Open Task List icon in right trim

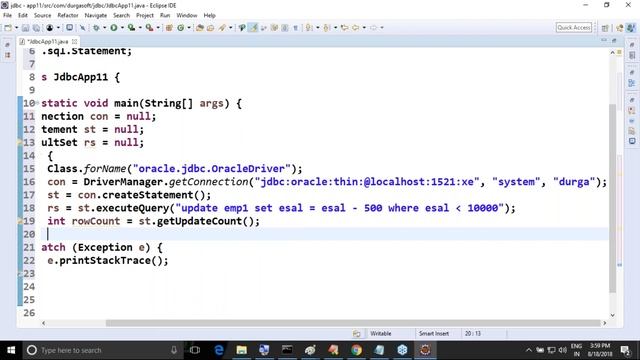[632, 55]
